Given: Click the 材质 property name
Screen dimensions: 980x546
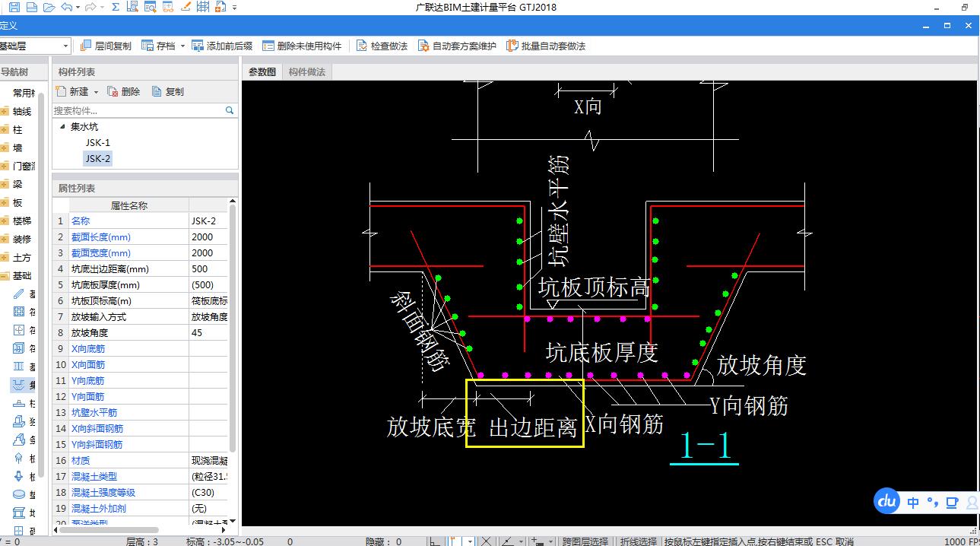Looking at the screenshot, I should pos(81,460).
